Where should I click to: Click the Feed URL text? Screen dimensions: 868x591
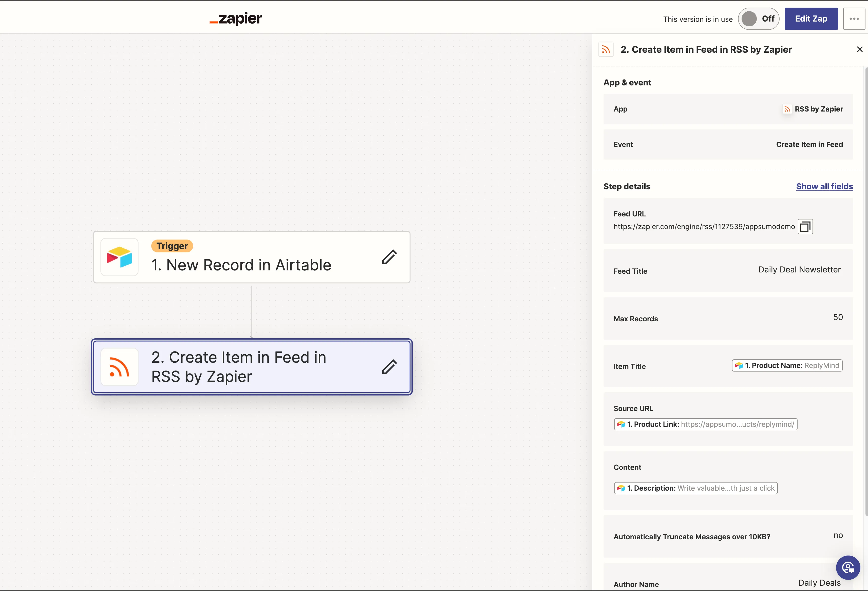[x=704, y=226]
